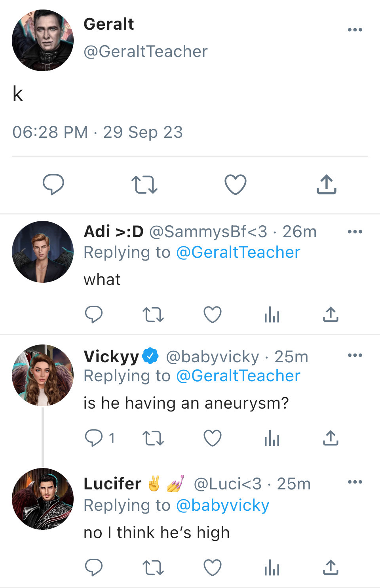Open Geralt's profile picture
Viewport: 380px width, 588px height.
(x=43, y=40)
